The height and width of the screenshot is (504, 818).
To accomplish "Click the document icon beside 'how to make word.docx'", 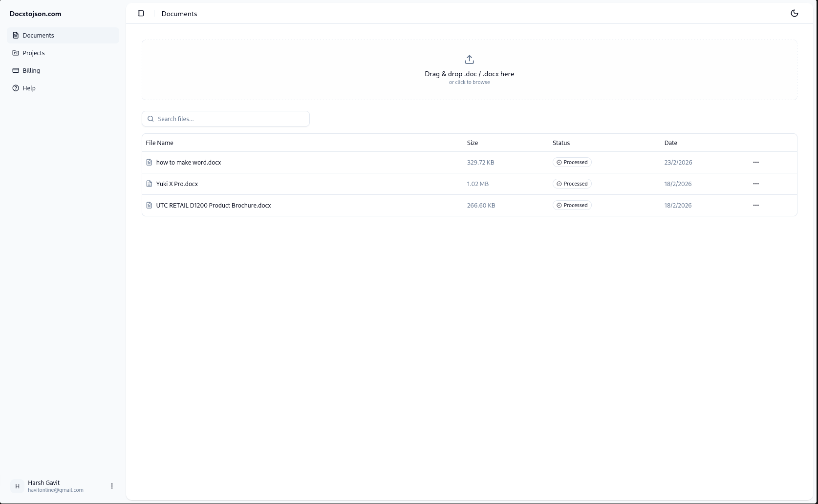I will pyautogui.click(x=149, y=162).
